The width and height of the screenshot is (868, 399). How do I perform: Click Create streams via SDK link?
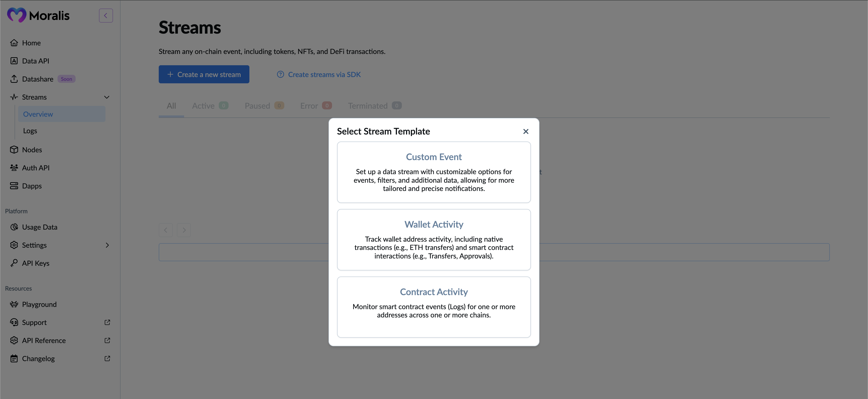coord(324,75)
